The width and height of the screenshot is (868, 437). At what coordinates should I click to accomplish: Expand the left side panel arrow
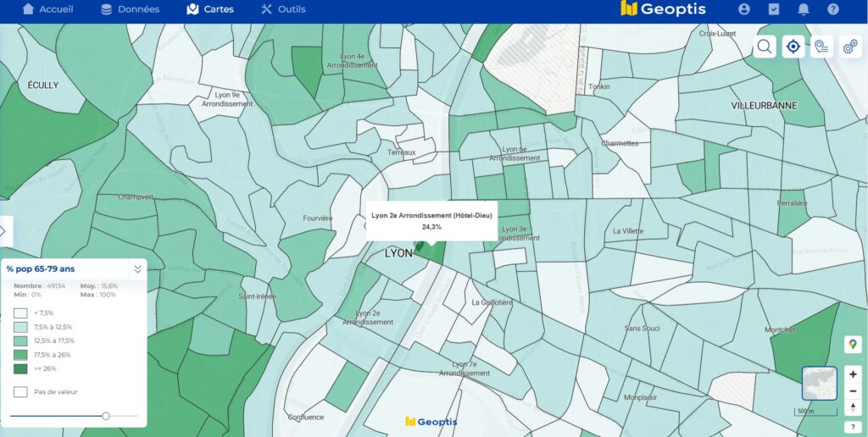(5, 231)
